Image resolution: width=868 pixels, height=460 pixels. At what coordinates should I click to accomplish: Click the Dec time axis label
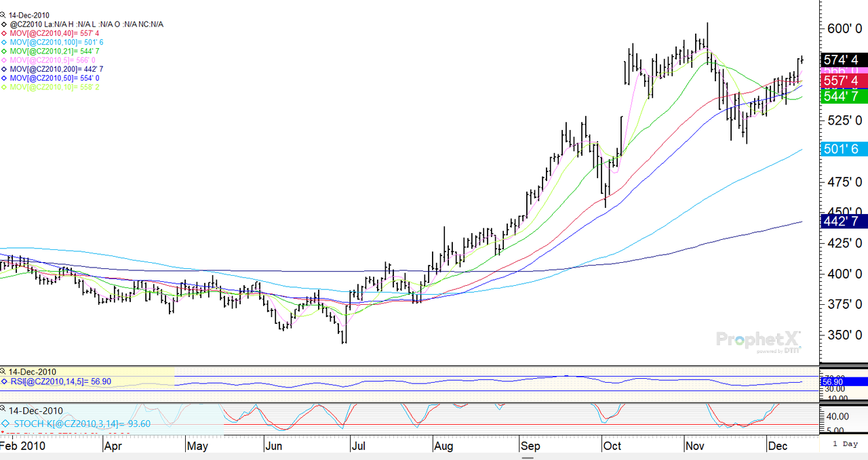(x=776, y=446)
